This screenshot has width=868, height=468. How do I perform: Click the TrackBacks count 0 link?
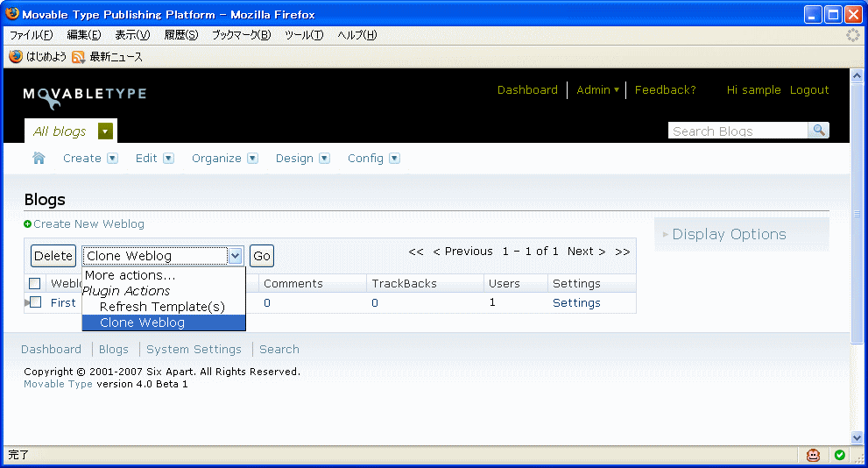click(375, 303)
